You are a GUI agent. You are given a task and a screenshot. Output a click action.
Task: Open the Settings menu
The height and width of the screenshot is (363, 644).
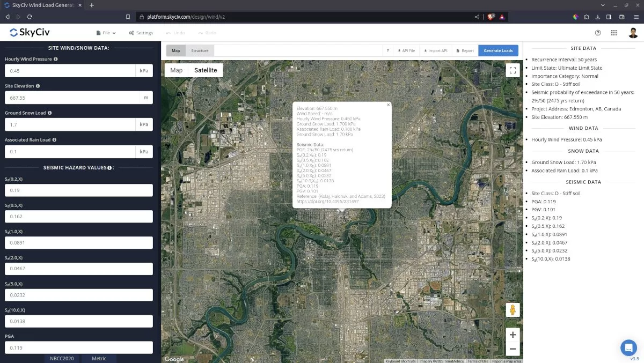pos(141,33)
